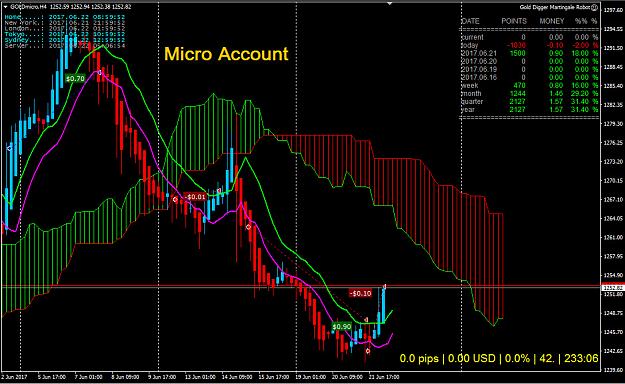Click the 'Tokyo' clock row
Viewport: 625px width, 384px height.
65,34
